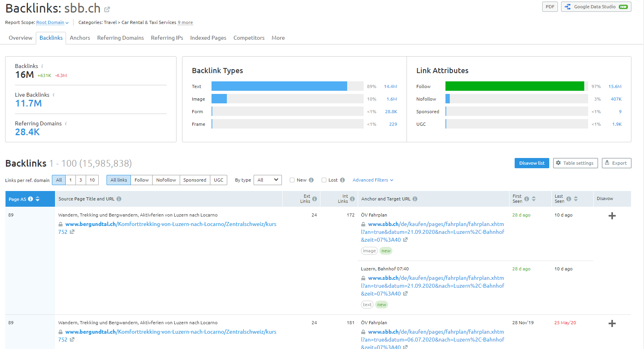
Task: Click the Int Links info icon
Action: click(x=352, y=199)
